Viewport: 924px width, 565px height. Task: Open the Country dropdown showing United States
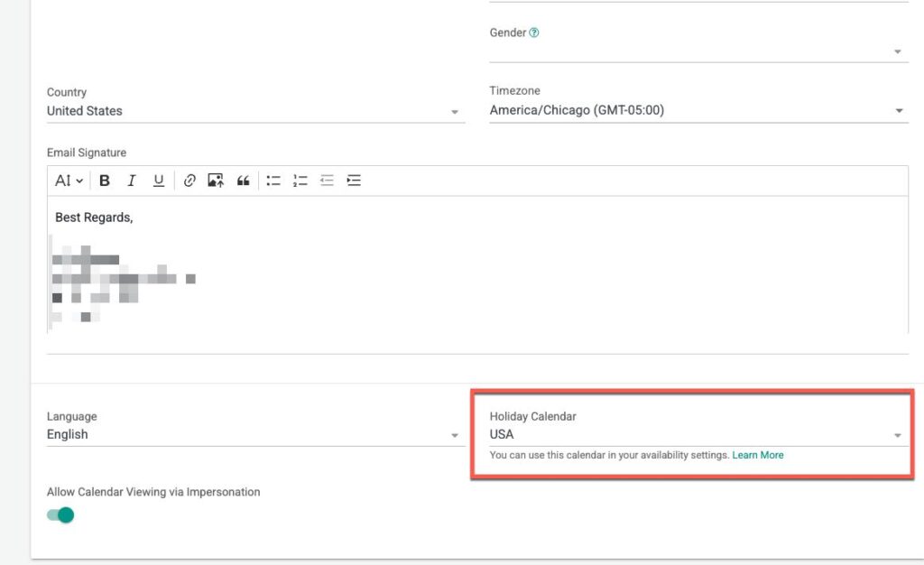point(255,111)
